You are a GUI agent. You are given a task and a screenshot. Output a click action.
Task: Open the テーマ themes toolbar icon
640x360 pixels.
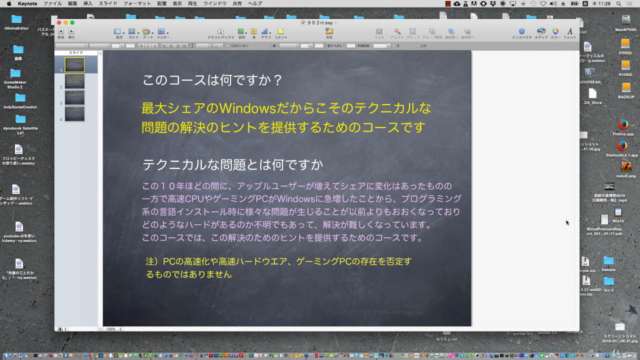coord(146,32)
